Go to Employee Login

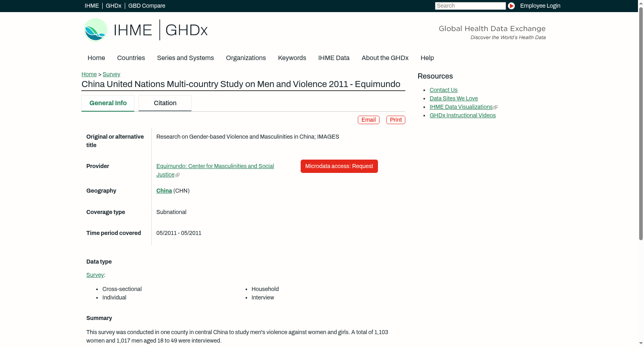point(540,6)
